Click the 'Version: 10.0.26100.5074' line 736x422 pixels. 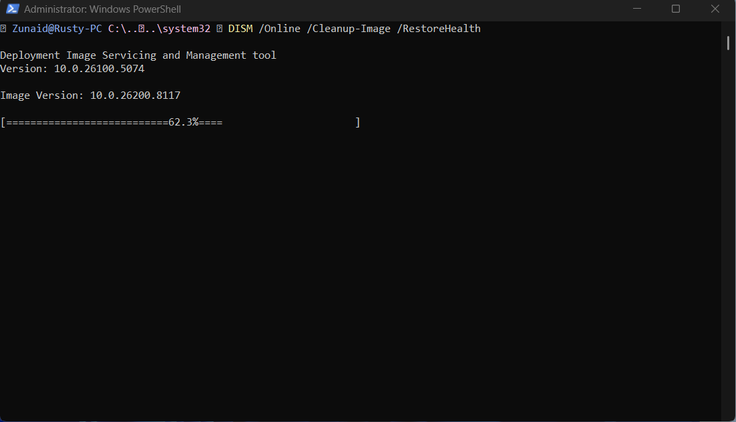[x=72, y=69]
